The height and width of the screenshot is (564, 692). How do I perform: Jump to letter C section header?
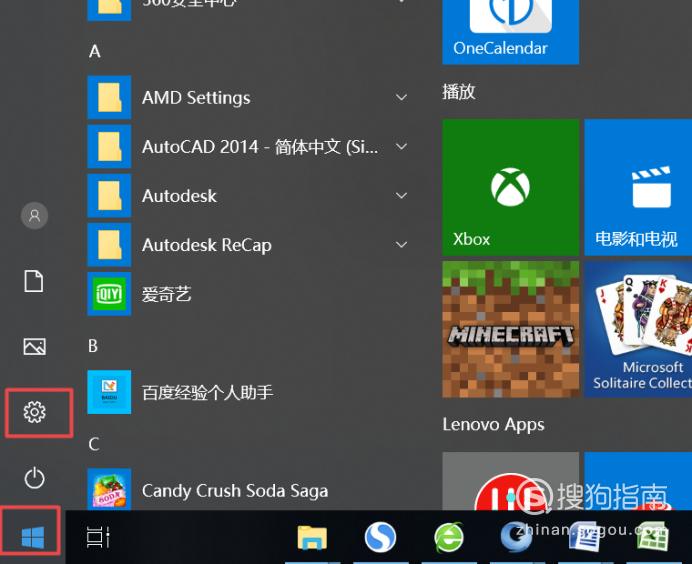(x=94, y=444)
